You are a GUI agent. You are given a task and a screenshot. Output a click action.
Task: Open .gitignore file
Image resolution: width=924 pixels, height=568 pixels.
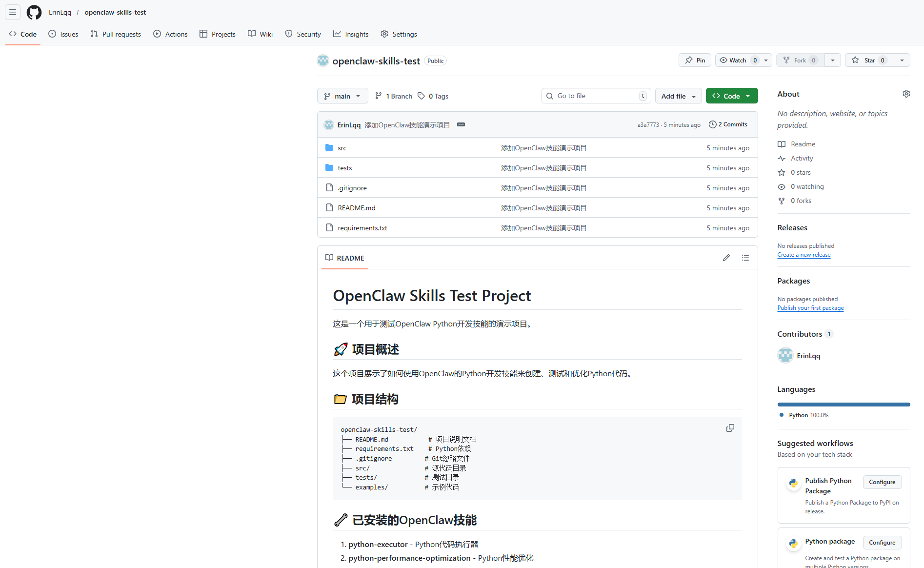(352, 188)
